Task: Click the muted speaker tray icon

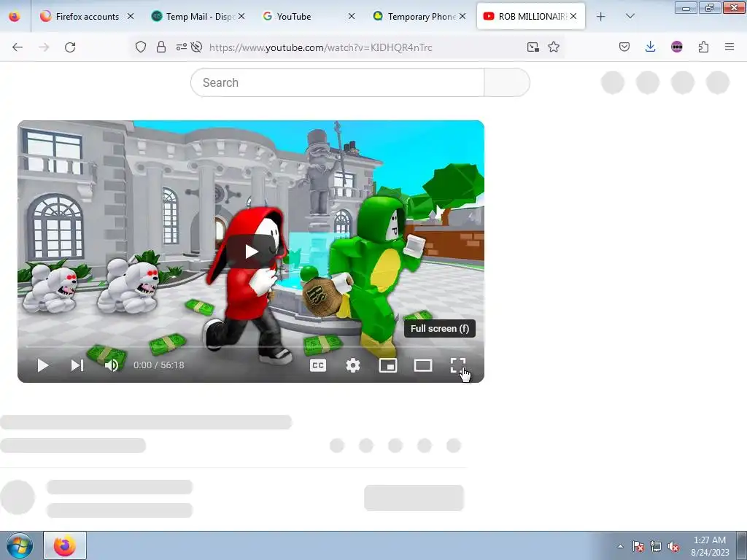Action: pyautogui.click(x=673, y=546)
